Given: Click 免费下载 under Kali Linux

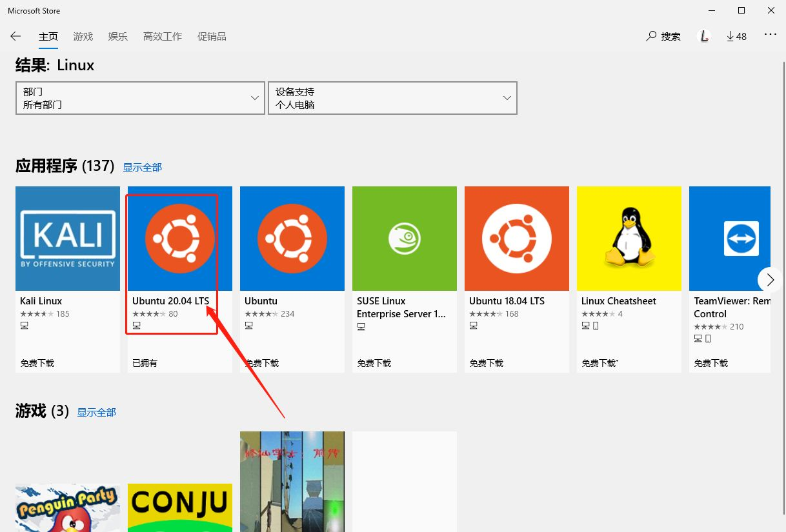Looking at the screenshot, I should (x=37, y=363).
